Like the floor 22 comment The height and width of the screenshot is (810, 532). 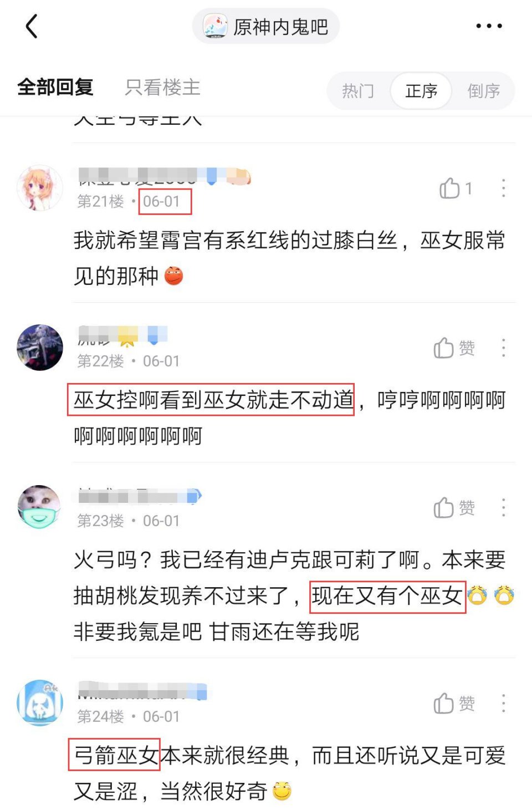tap(454, 348)
